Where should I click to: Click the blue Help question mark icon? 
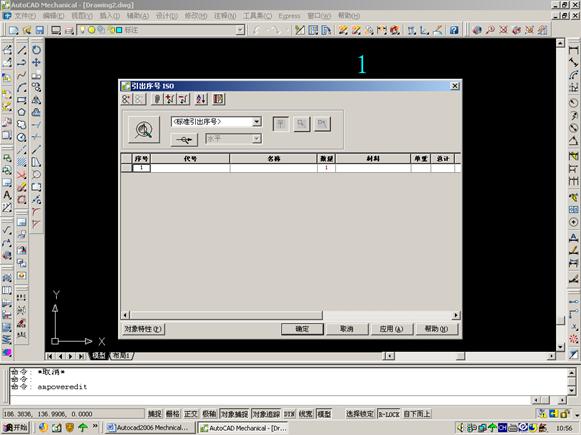tap(454, 30)
